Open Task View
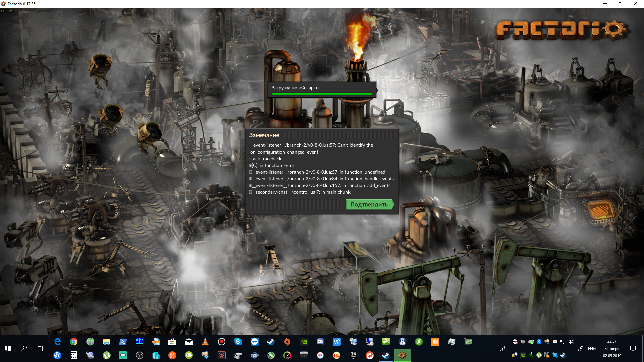Viewport: 644px width, 362px height. [x=40, y=348]
